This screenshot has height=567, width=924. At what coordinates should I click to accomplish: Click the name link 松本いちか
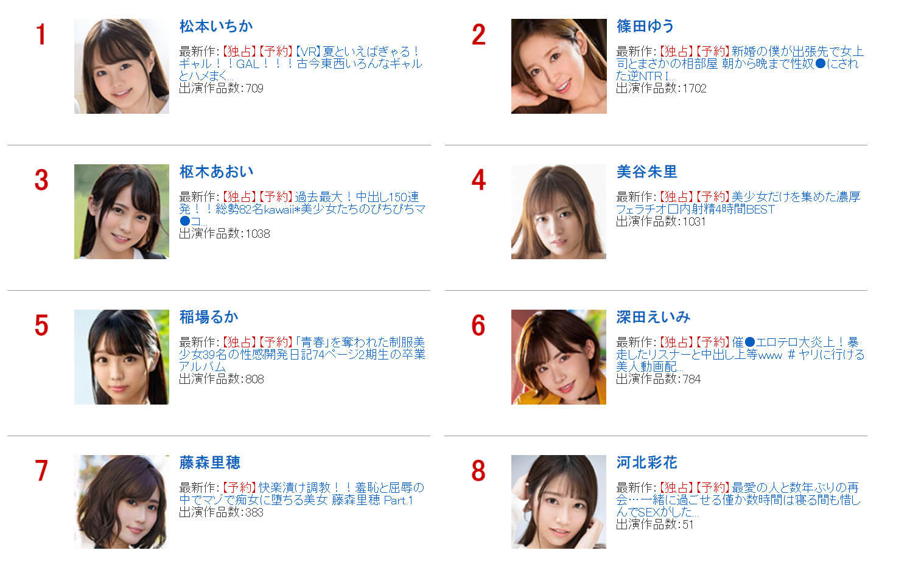tap(216, 26)
